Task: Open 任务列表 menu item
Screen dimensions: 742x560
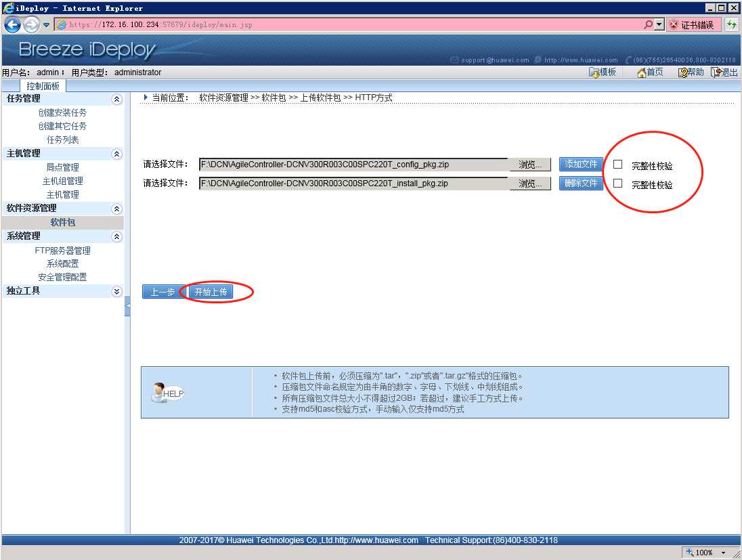Action: tap(62, 140)
